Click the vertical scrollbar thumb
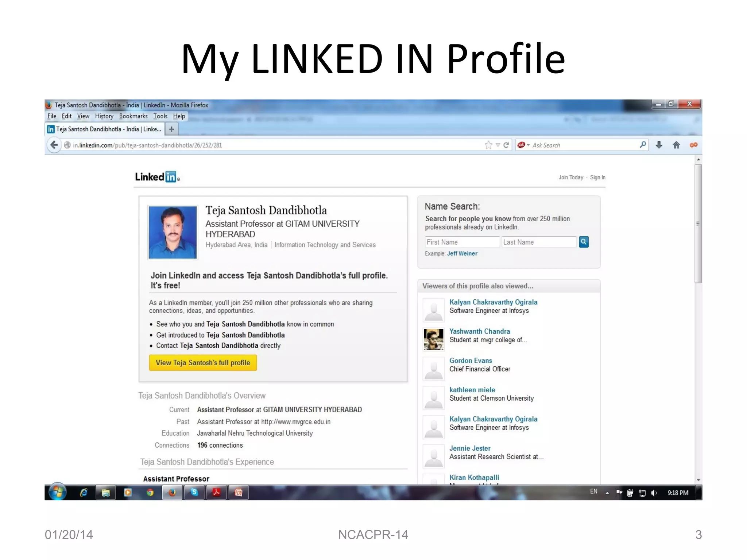The image size is (747, 560). tap(698, 223)
